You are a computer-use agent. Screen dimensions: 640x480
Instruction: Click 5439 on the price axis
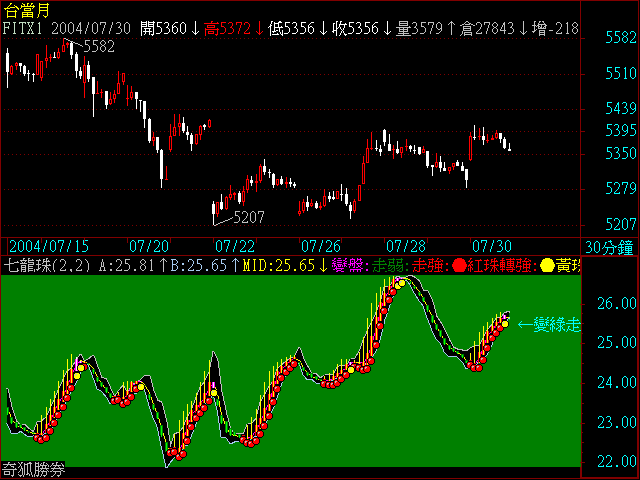pos(621,109)
